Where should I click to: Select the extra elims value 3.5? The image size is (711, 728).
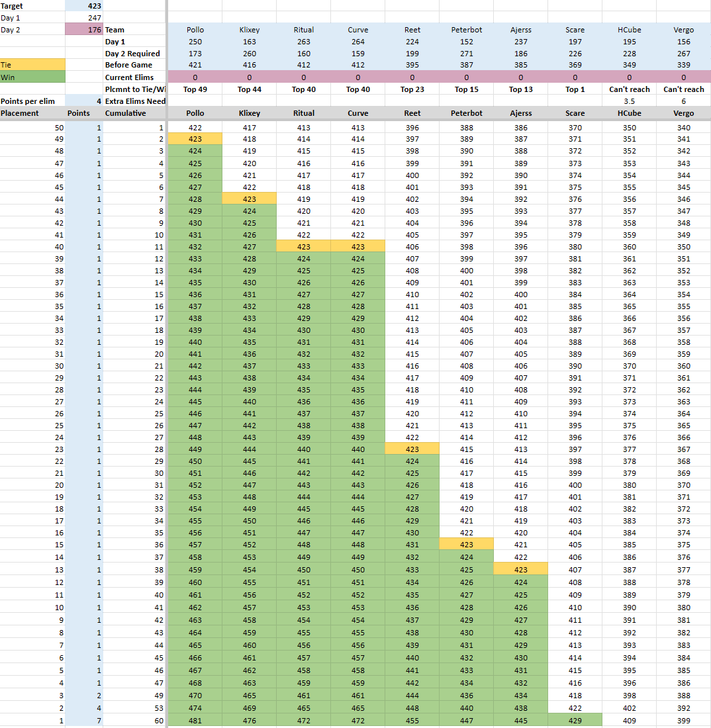pyautogui.click(x=630, y=101)
